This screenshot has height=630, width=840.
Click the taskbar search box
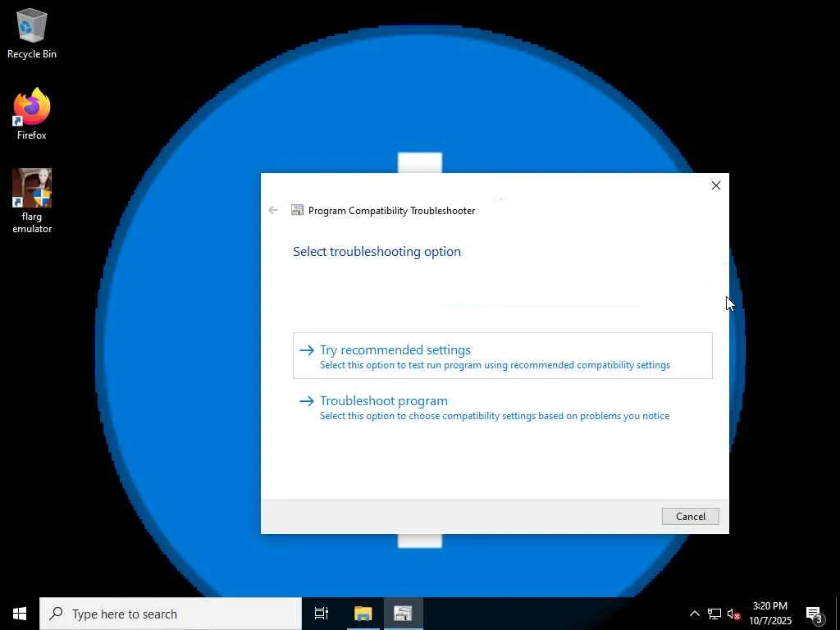[171, 614]
